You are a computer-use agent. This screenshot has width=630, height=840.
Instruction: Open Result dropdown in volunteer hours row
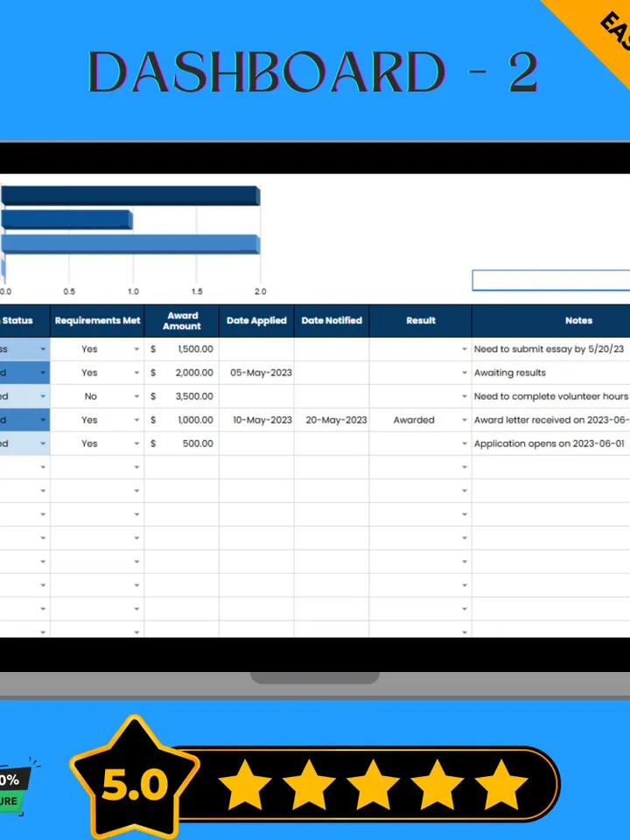[x=465, y=396]
